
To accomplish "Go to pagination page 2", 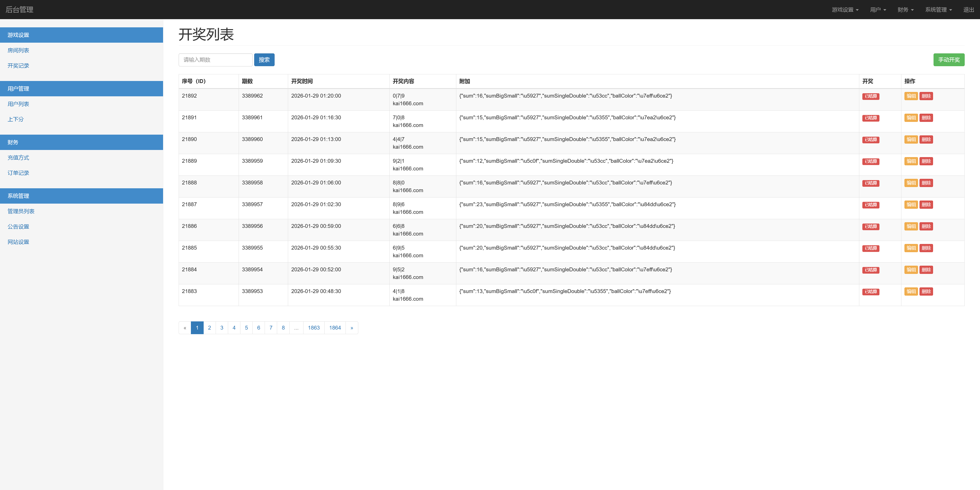I will 209,328.
